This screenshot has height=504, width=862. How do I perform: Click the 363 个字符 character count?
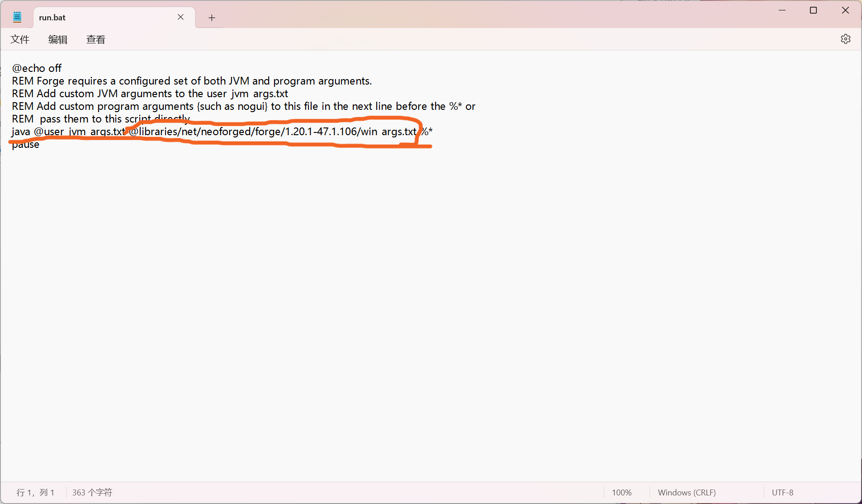[x=92, y=493]
